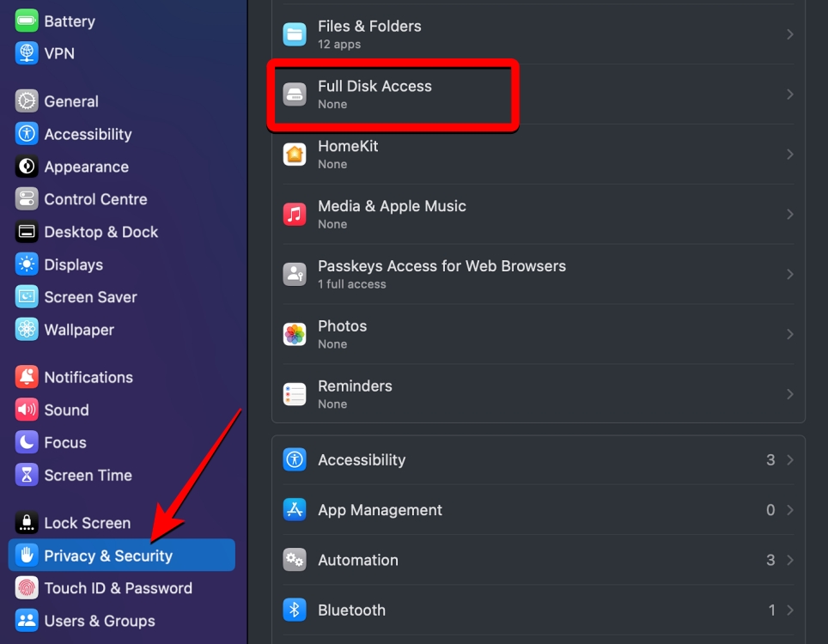828x644 pixels.
Task: Click the Touch ID fingerprint icon
Action: pyautogui.click(x=27, y=588)
